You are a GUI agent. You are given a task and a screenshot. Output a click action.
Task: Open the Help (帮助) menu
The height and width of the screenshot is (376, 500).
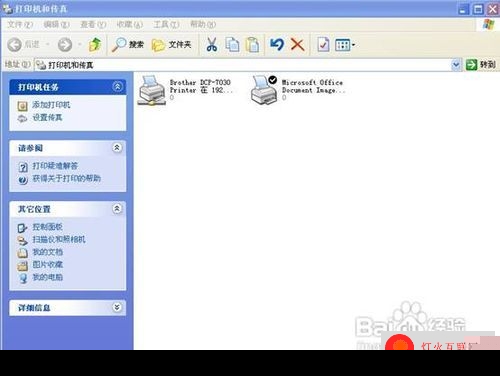pos(203,24)
